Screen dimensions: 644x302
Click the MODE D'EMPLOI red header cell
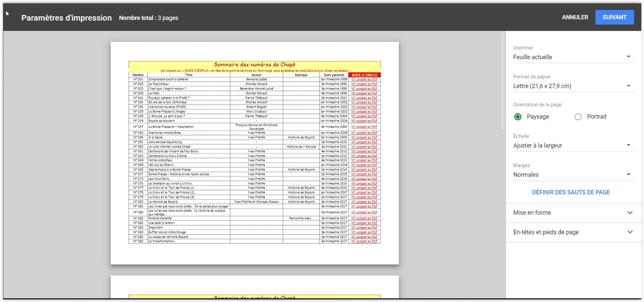click(x=364, y=75)
